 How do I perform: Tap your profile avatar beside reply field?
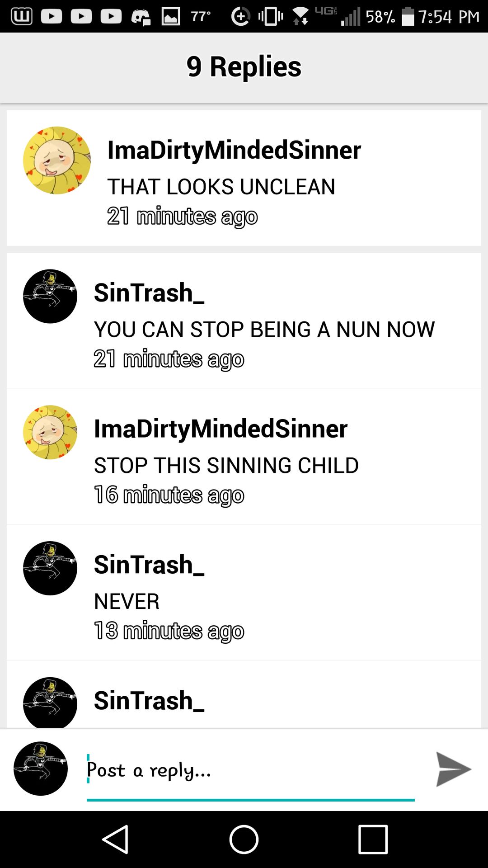41,769
